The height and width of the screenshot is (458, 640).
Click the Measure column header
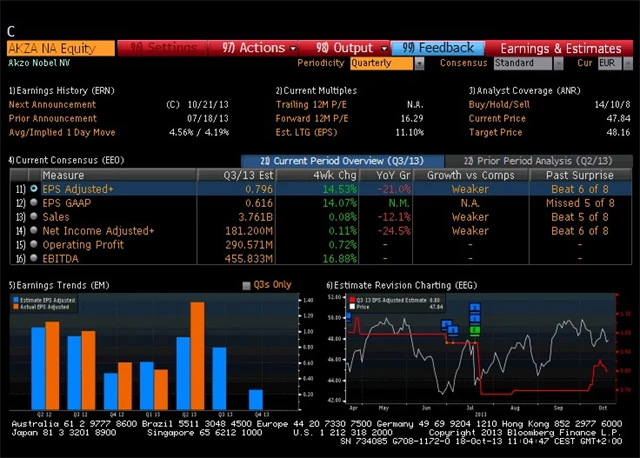click(118, 175)
